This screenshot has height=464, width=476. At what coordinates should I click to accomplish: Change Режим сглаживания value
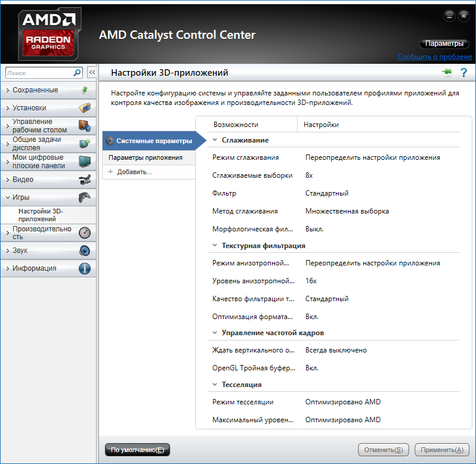(372, 157)
